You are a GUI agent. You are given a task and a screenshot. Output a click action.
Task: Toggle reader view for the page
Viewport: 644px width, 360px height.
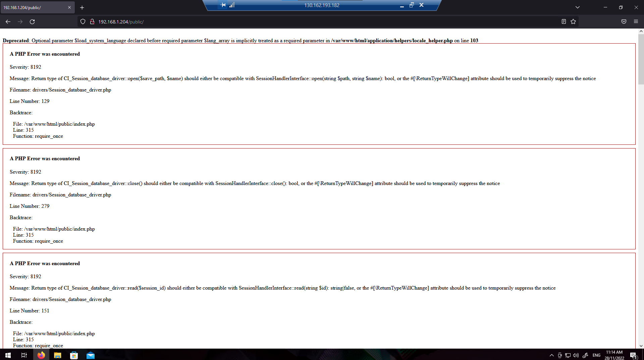563,21
